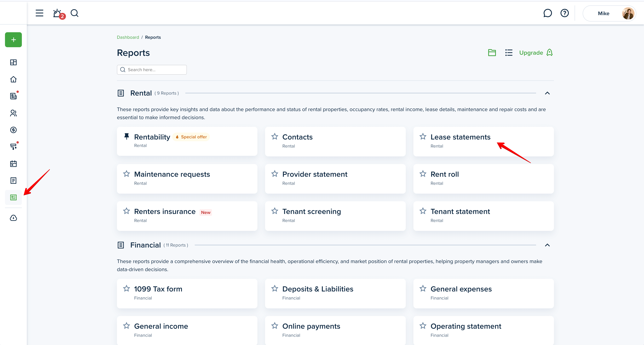Open the Deposits & Liabilities report
644x345 pixels.
335,293
